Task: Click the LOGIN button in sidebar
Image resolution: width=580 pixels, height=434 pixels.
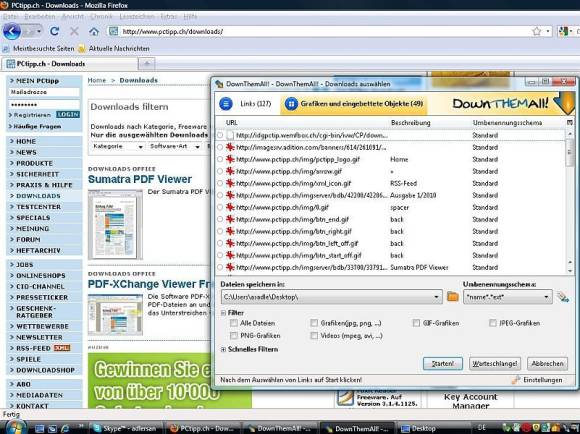Action: (68, 115)
